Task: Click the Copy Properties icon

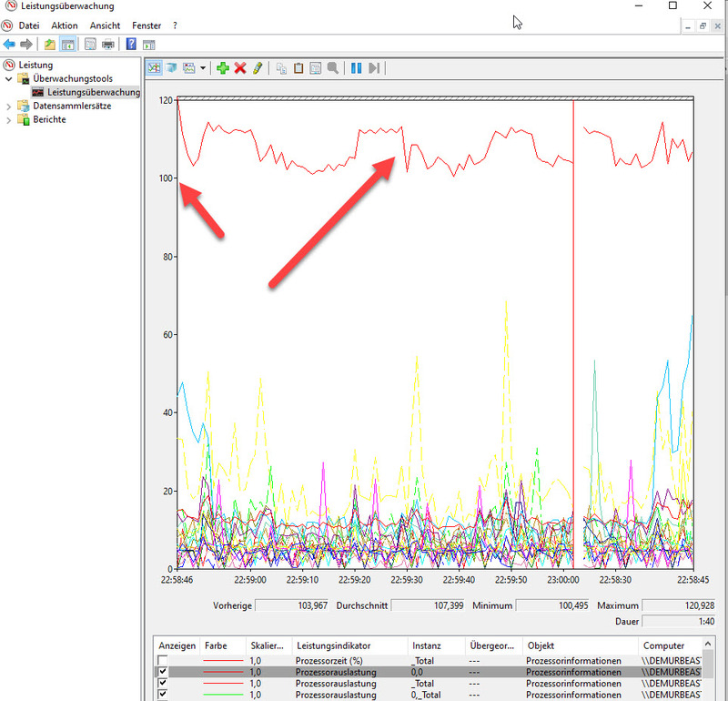Action: [x=282, y=67]
